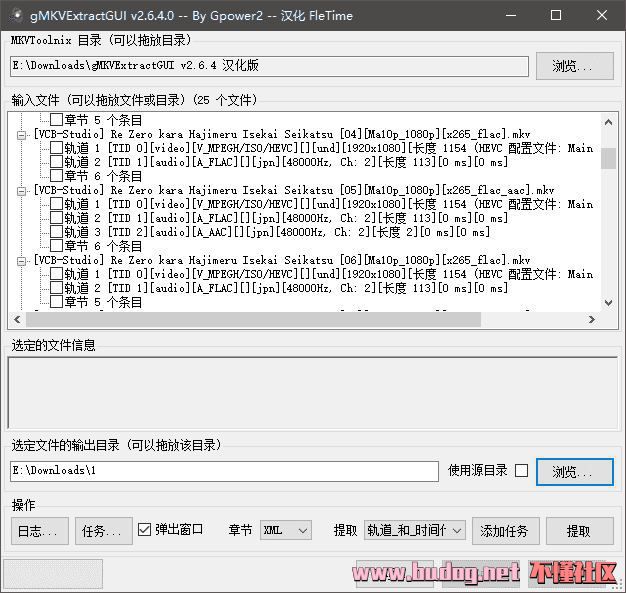Collapse the episode [05] mkv tree node
Image resolution: width=626 pixels, height=593 pixels.
click(x=23, y=190)
